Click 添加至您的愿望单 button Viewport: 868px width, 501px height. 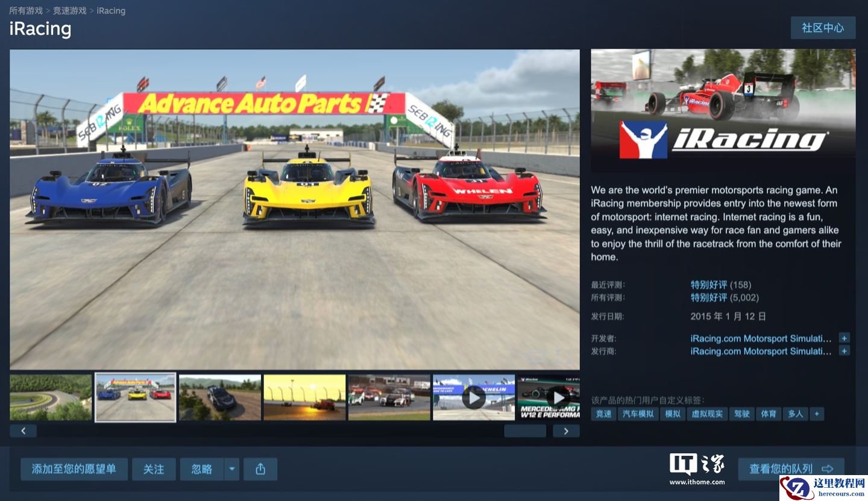point(74,469)
